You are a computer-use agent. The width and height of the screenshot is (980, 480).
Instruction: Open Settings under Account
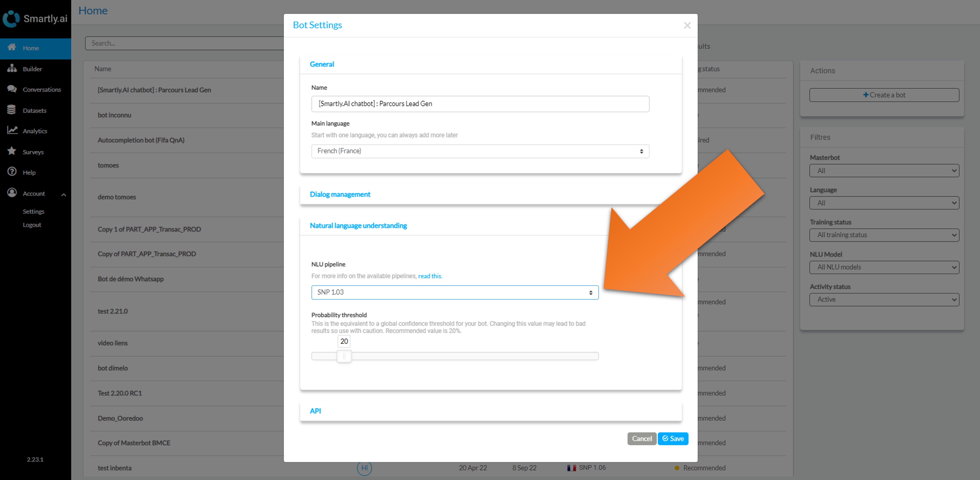(33, 211)
